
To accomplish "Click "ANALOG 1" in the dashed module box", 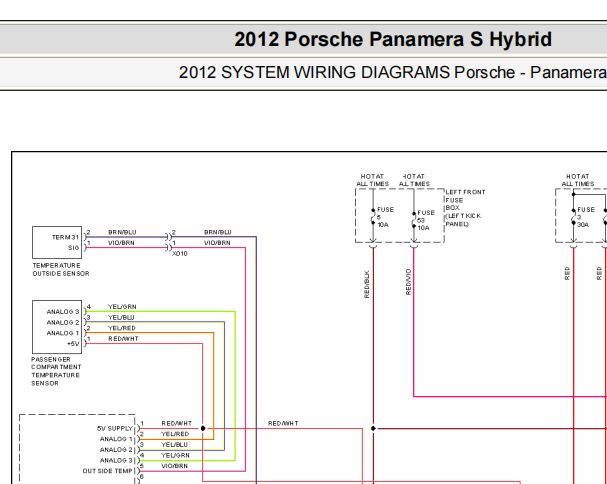I will coord(116,439).
